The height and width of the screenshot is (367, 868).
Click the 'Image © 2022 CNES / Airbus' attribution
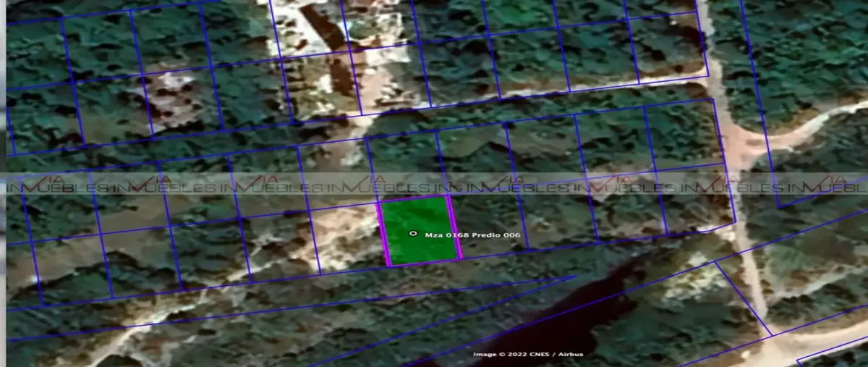pyautogui.click(x=528, y=354)
